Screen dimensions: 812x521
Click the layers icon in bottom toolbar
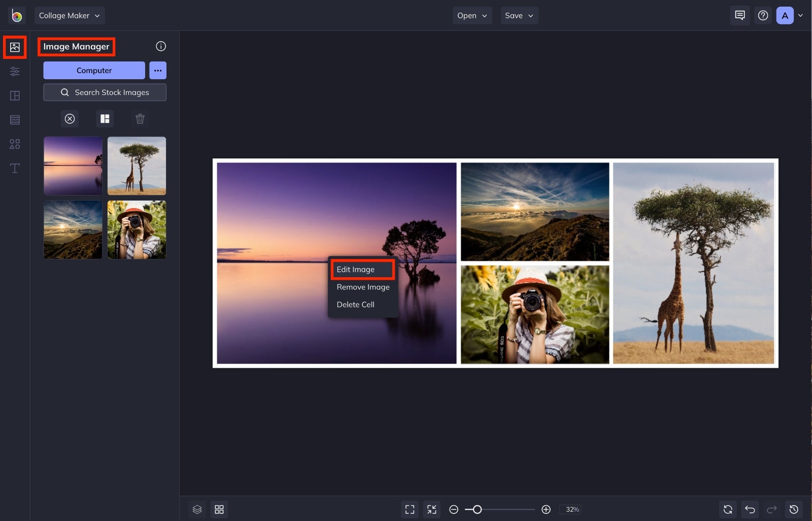pyautogui.click(x=197, y=509)
